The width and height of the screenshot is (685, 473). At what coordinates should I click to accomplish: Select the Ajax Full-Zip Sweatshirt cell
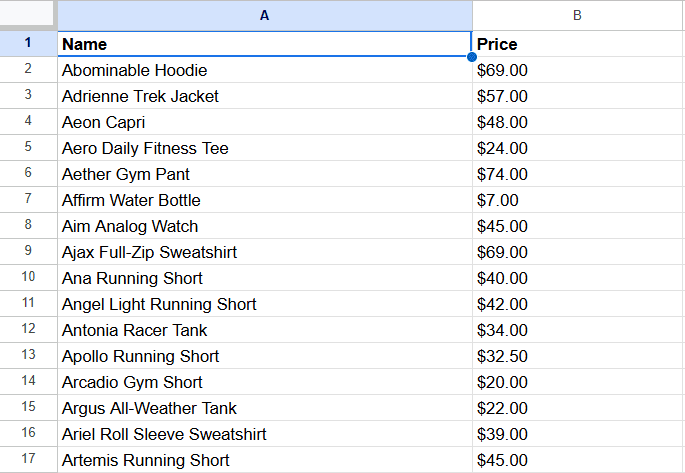(x=265, y=252)
